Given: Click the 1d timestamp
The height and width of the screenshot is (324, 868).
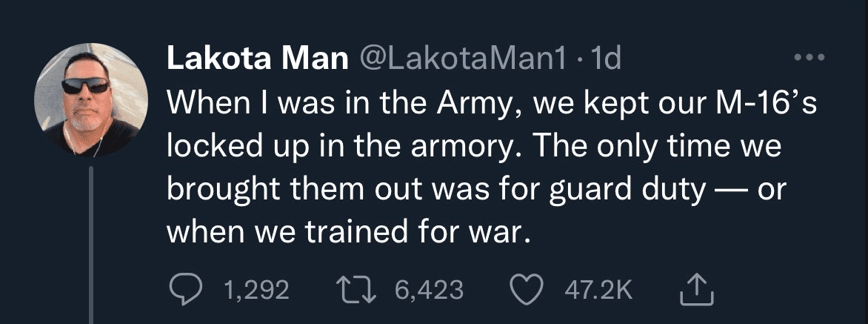Looking at the screenshot, I should pos(605,59).
